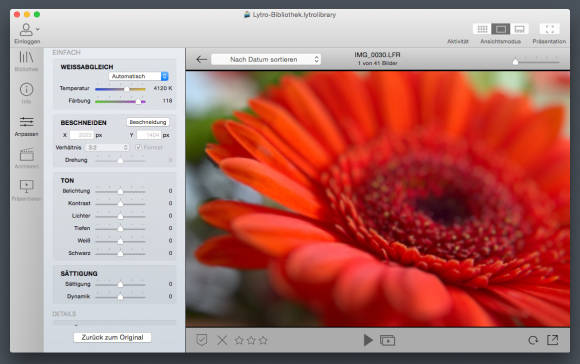Screen dimensions: 580x364
Task: Expand the account menu arrow beside Einloggen
Action: pos(38,29)
